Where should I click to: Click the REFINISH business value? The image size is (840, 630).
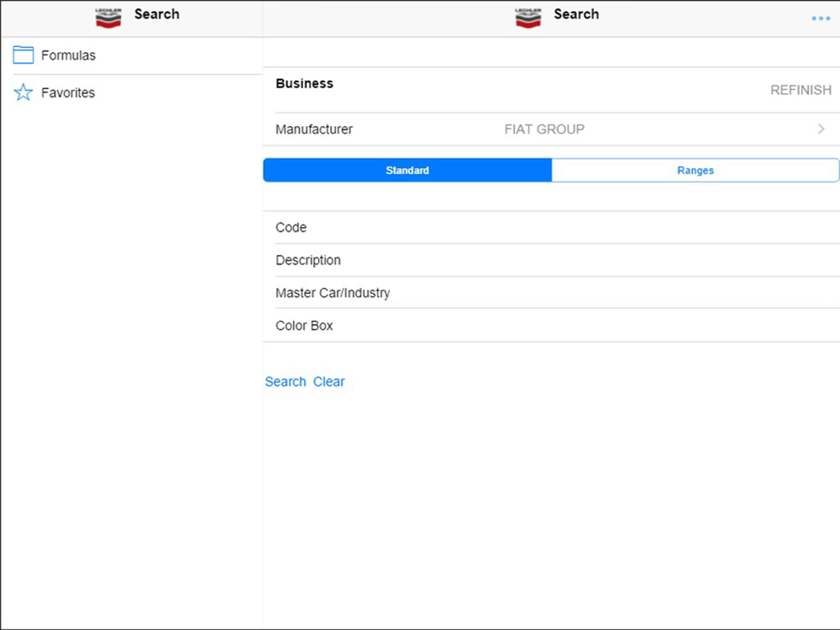[x=801, y=90]
